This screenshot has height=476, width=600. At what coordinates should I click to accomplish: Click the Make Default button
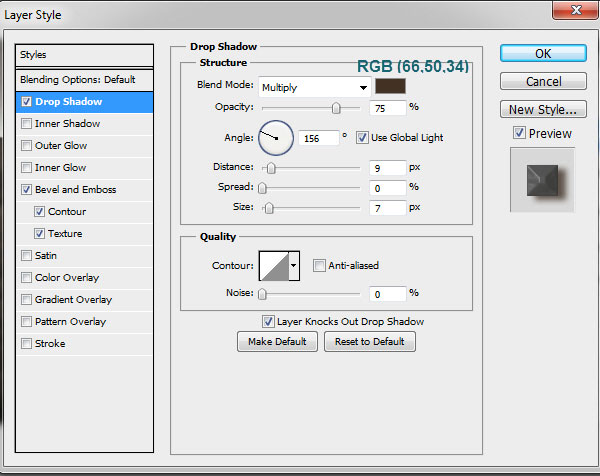pyautogui.click(x=277, y=342)
